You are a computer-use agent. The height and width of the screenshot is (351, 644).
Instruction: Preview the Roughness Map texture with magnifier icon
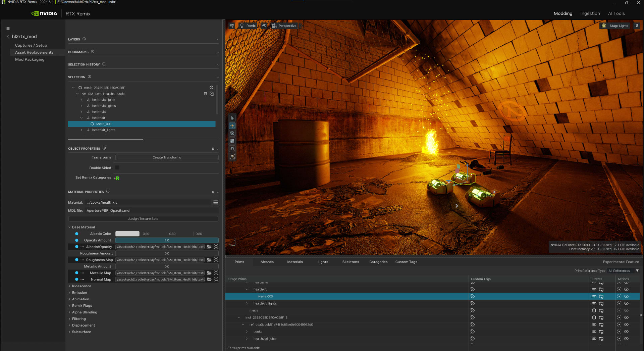click(216, 260)
